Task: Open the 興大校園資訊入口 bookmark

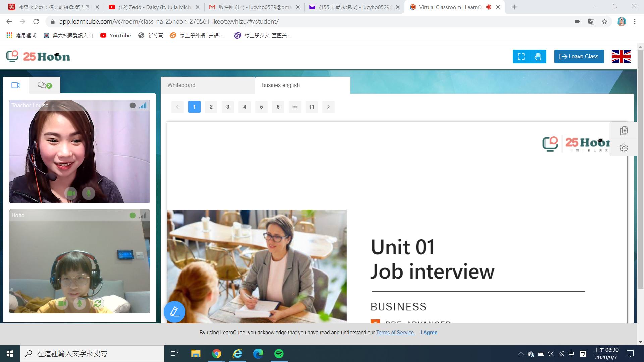Action: (68, 35)
